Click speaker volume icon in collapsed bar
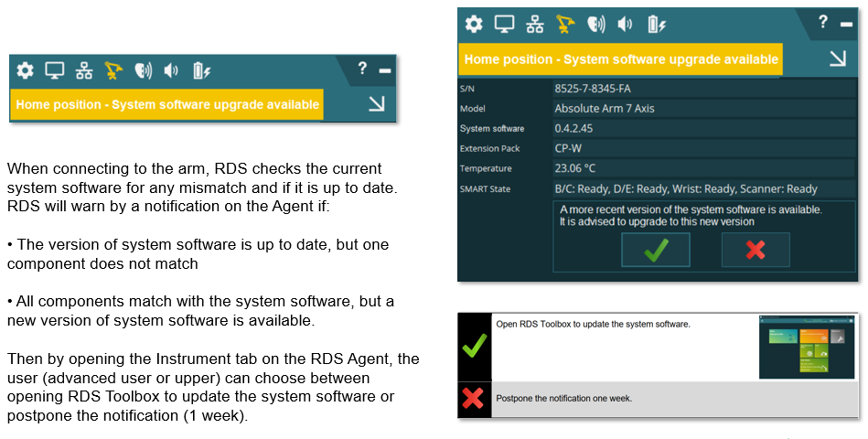This screenshot has height=439, width=868. click(x=172, y=70)
